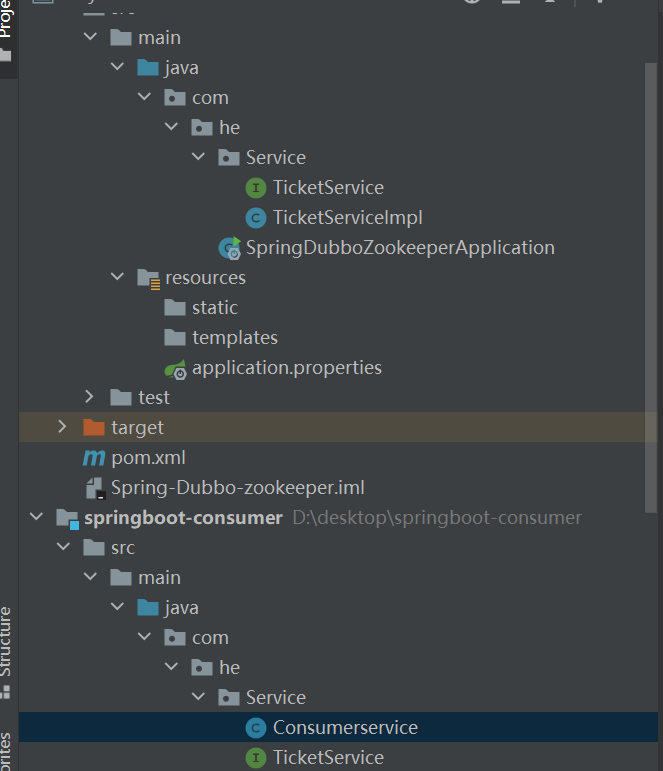Image resolution: width=663 pixels, height=771 pixels.
Task: Switch to the Project tool window tab
Action: (x=7, y=22)
